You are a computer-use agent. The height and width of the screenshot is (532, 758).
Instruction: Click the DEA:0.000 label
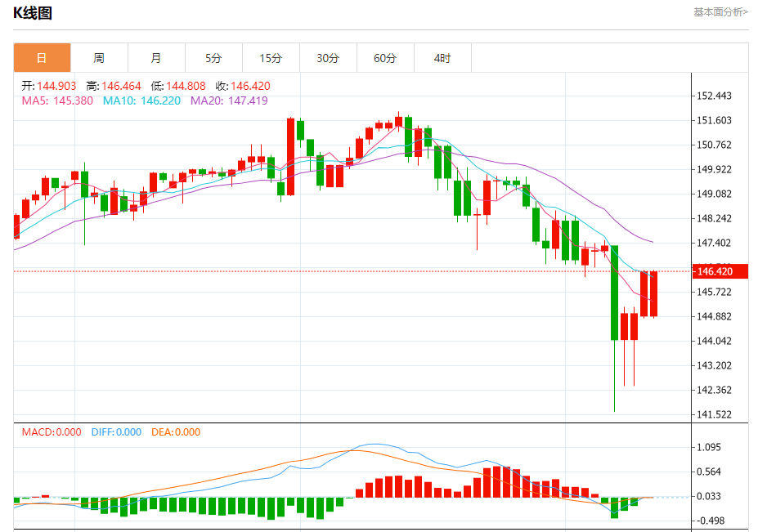tap(176, 432)
